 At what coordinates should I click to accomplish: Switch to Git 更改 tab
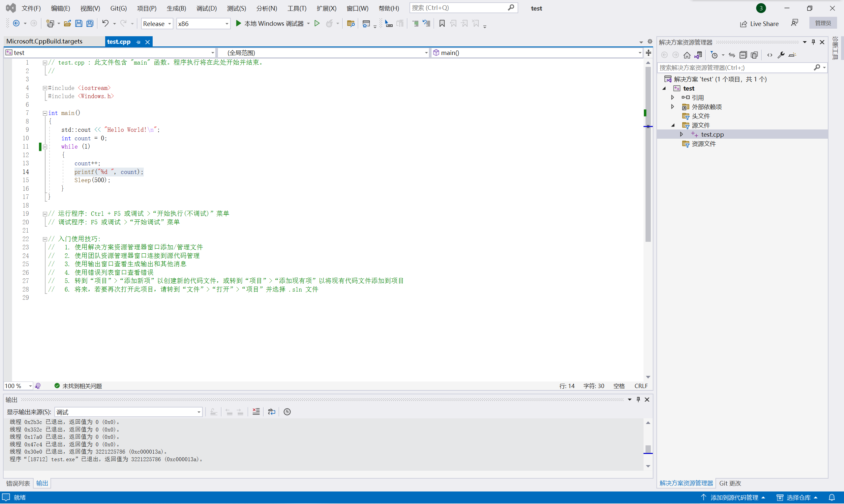[730, 483]
